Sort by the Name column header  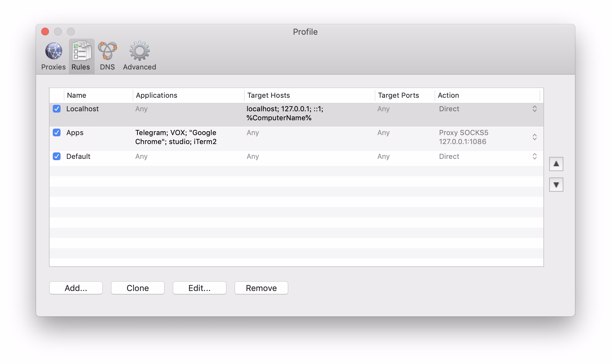77,96
